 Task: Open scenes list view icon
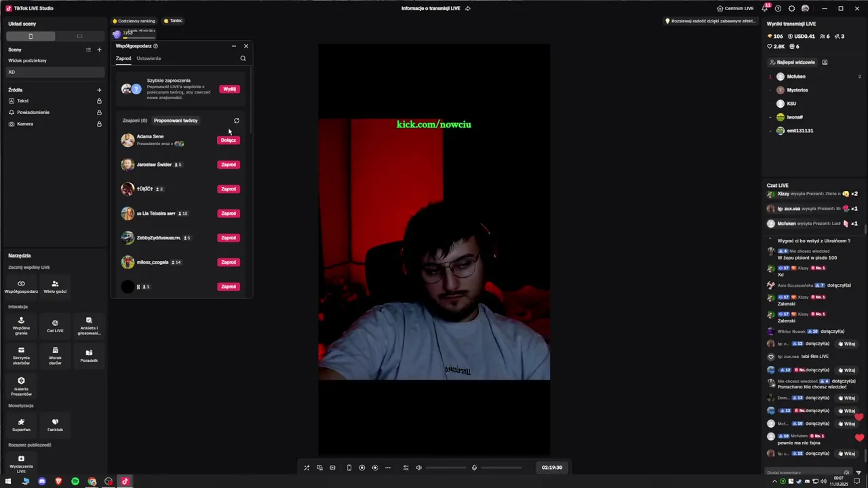[x=88, y=49]
